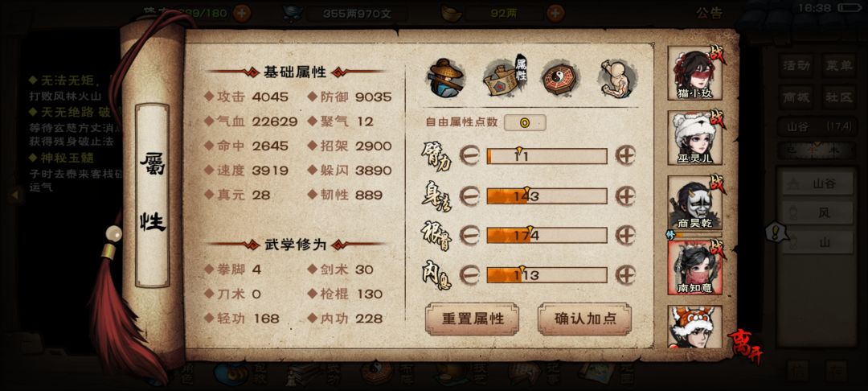The width and height of the screenshot is (868, 391).
Task: Increase 臂力 with the plus button
Action: coord(625,156)
